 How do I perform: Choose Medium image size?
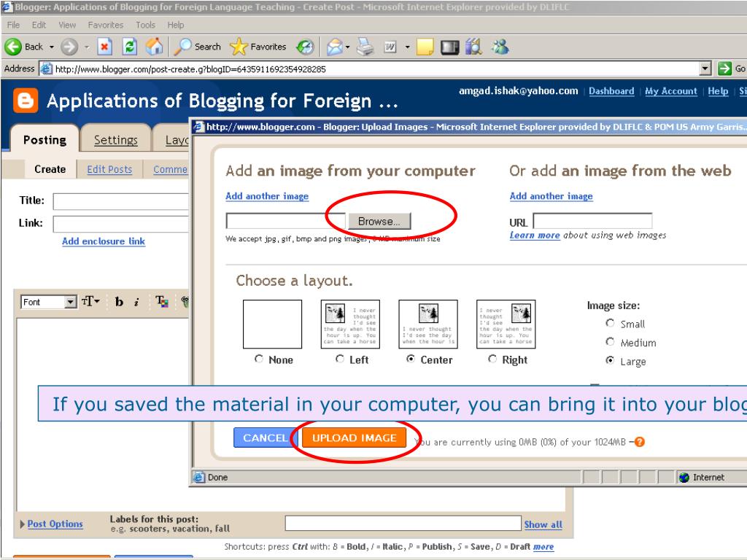coord(610,341)
